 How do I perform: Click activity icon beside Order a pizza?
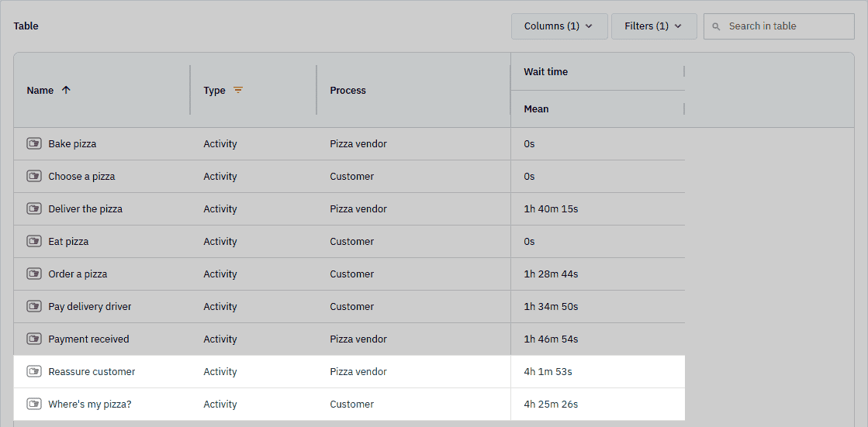pyautogui.click(x=34, y=274)
